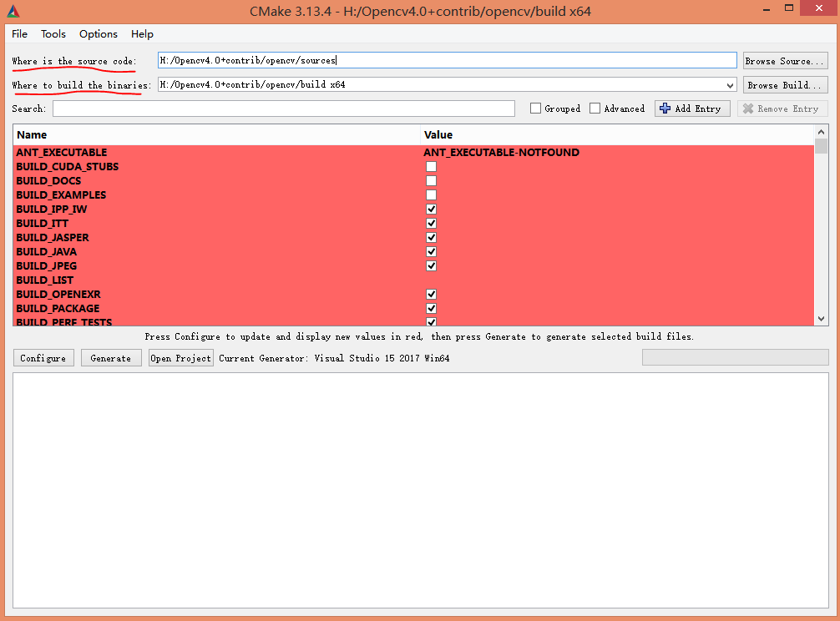This screenshot has height=621, width=840.
Task: Click the progress bar next to generator
Action: pyautogui.click(x=735, y=357)
